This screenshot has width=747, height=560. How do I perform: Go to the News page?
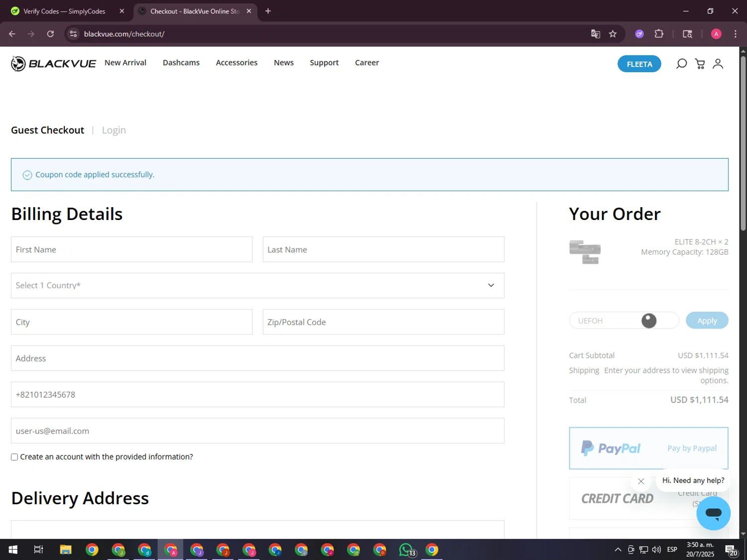(284, 63)
